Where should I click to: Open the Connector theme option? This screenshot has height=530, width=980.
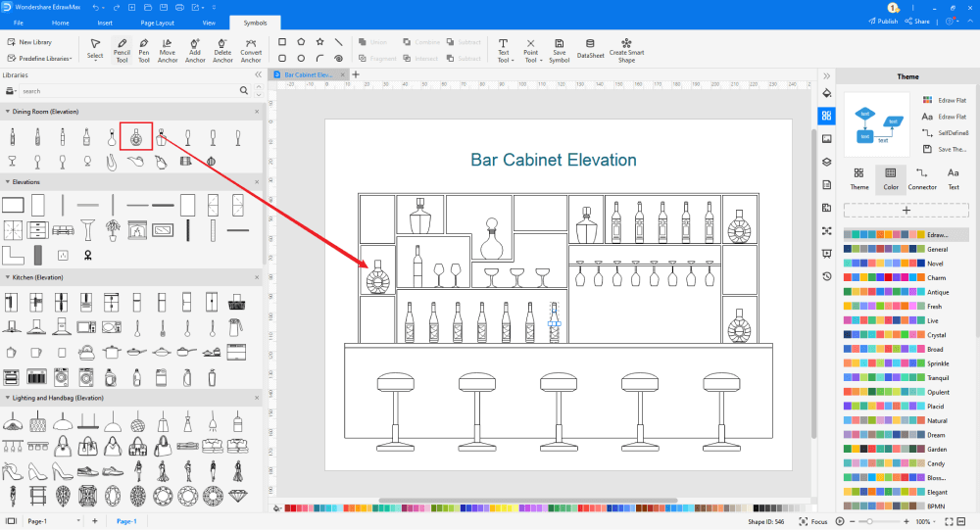click(x=922, y=179)
